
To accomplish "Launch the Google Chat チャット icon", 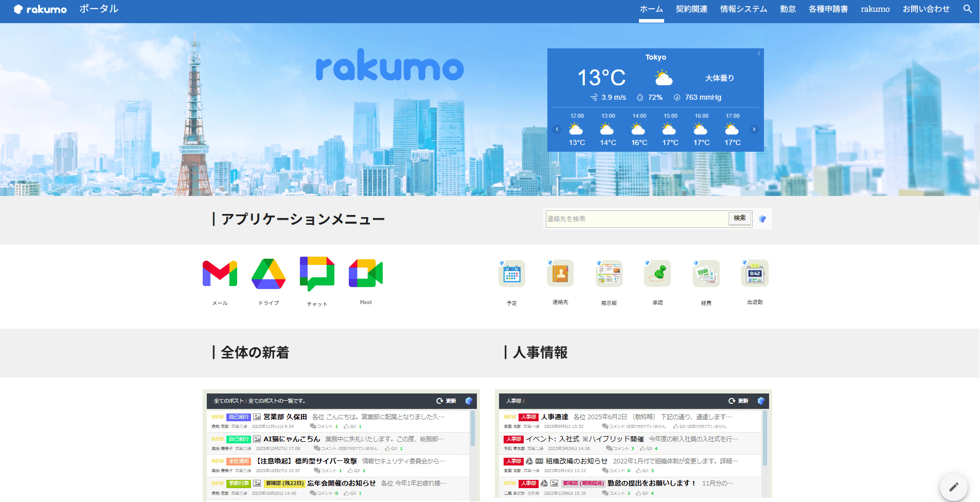I will point(317,274).
